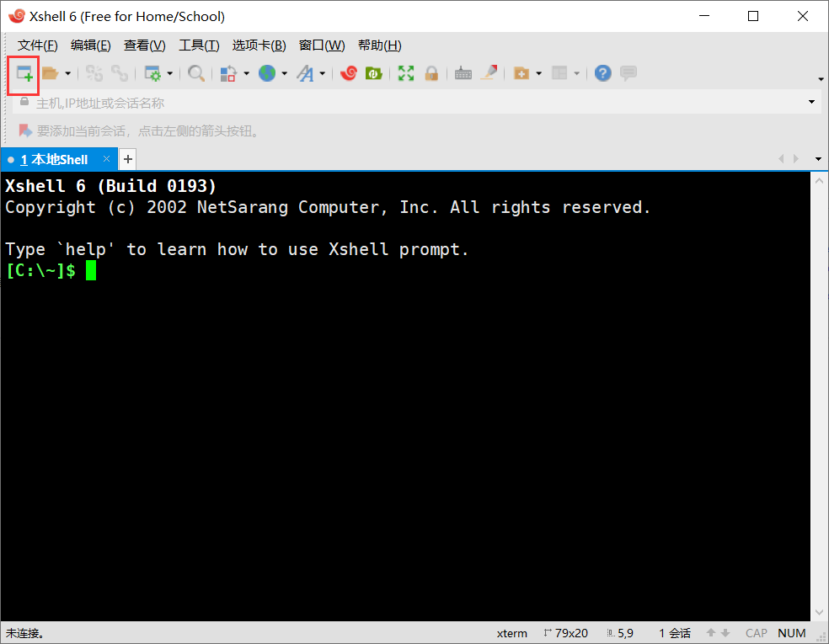Open the 编辑(E) menu
The width and height of the screenshot is (829, 644).
coord(91,45)
